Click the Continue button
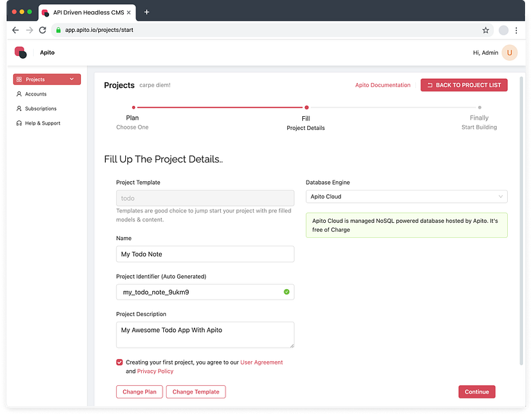532x415 pixels. point(477,391)
